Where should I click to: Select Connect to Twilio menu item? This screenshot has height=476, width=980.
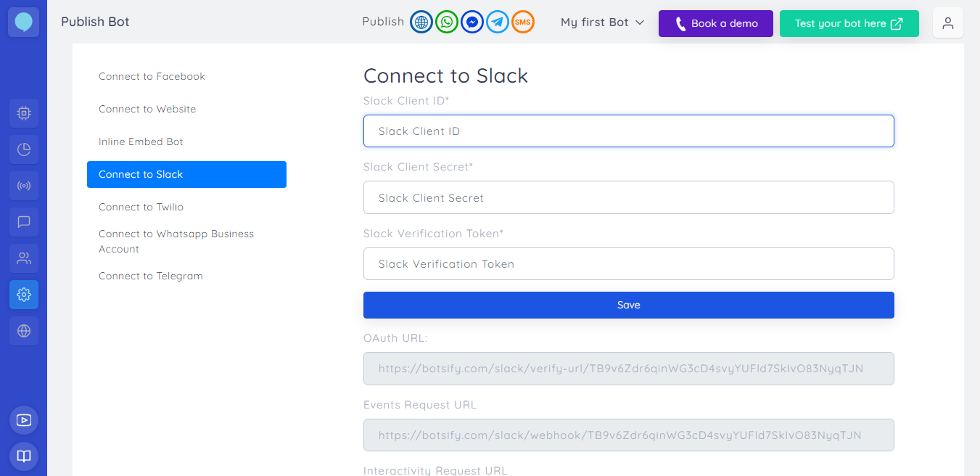(141, 207)
